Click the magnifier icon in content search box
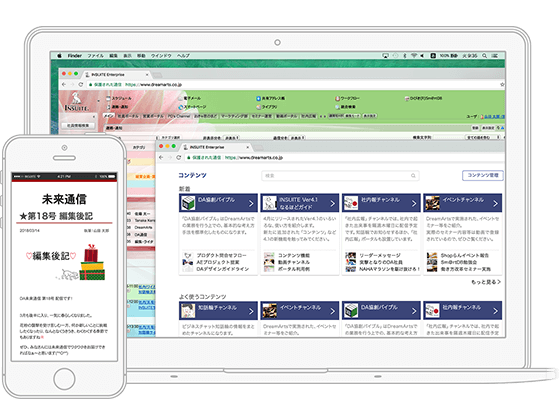This screenshot has height=400, width=560. (x=413, y=175)
